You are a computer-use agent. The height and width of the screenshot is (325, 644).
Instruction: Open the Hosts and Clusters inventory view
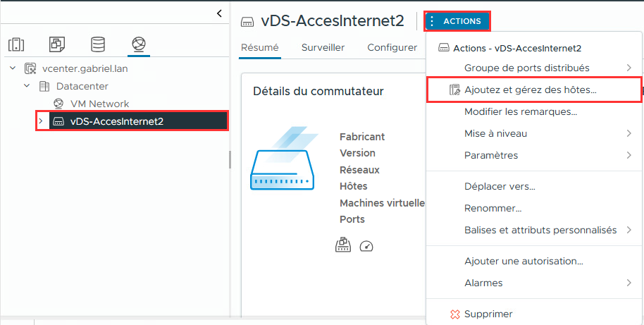pos(16,44)
